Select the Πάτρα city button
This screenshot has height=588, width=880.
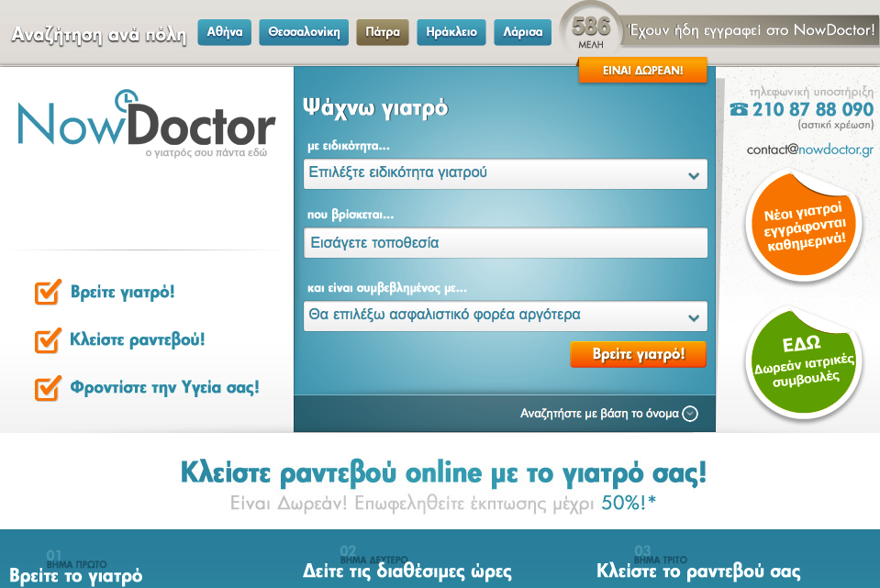point(382,31)
